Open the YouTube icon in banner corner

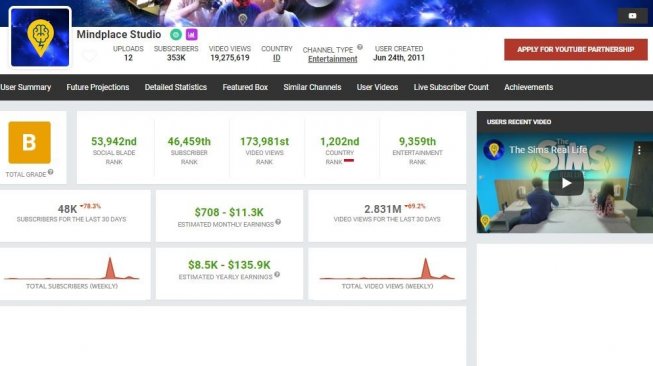632,16
